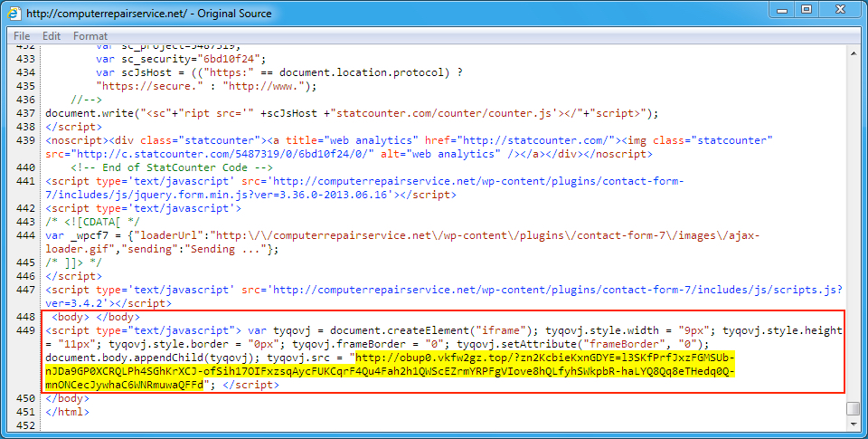The width and height of the screenshot is (868, 439).
Task: Click line number 441
Action: tap(25, 181)
